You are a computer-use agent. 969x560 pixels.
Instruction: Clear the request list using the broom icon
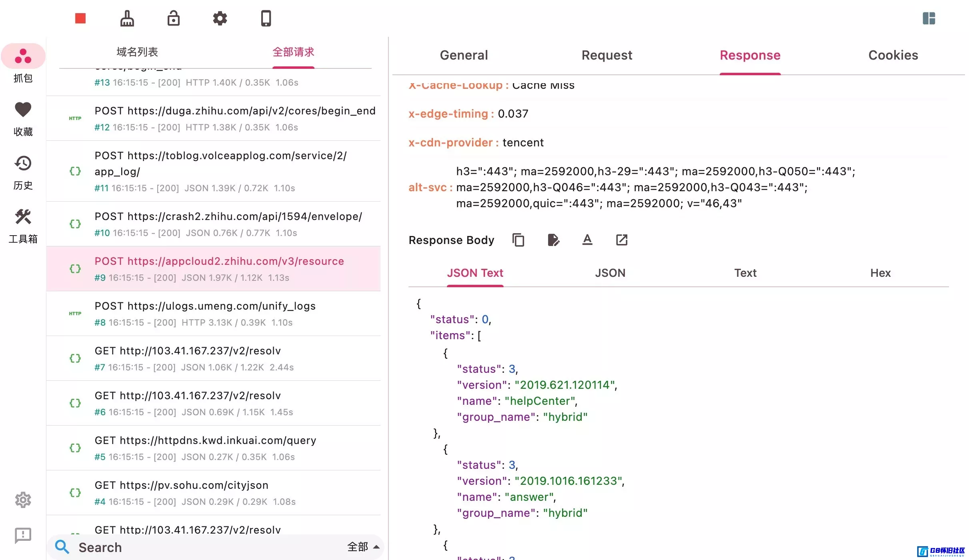point(127,18)
